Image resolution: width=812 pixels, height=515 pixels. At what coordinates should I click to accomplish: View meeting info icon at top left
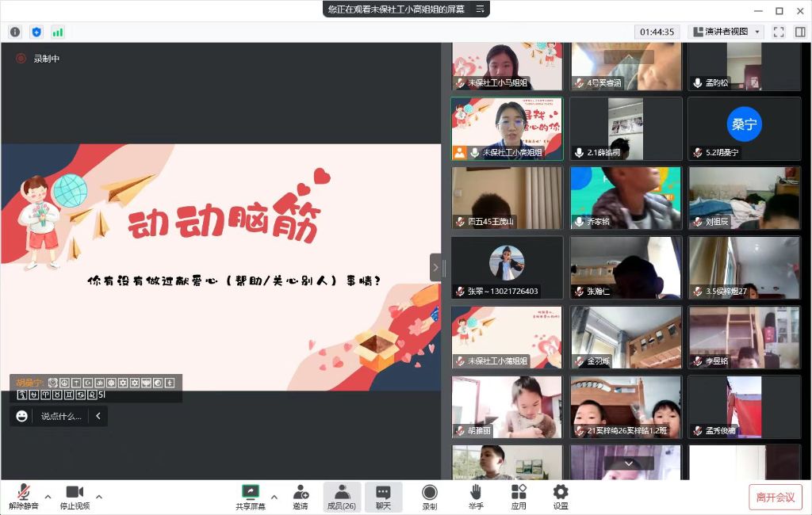(x=15, y=32)
